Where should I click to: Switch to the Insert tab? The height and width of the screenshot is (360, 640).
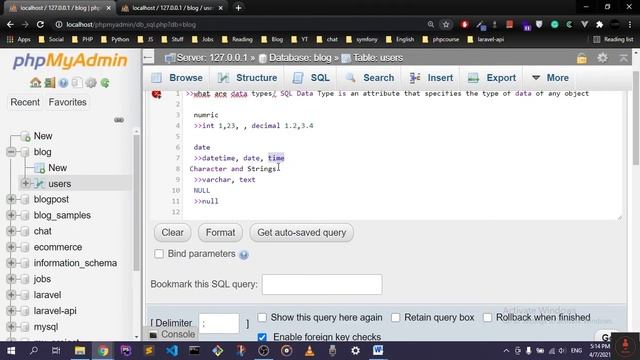pyautogui.click(x=431, y=78)
